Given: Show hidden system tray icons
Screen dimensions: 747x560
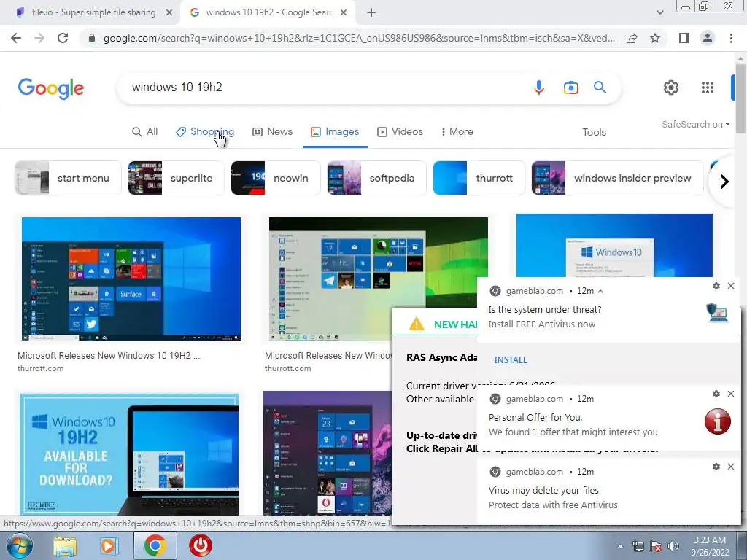Looking at the screenshot, I should (620, 546).
